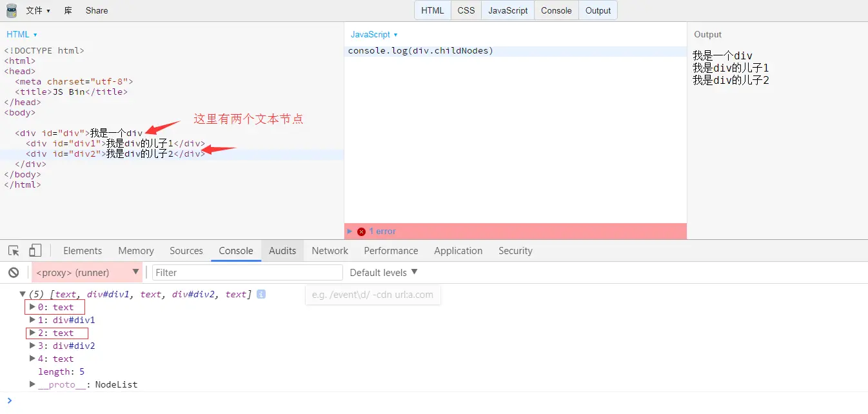
Task: Click the opening <body> tag line
Action: tap(20, 112)
